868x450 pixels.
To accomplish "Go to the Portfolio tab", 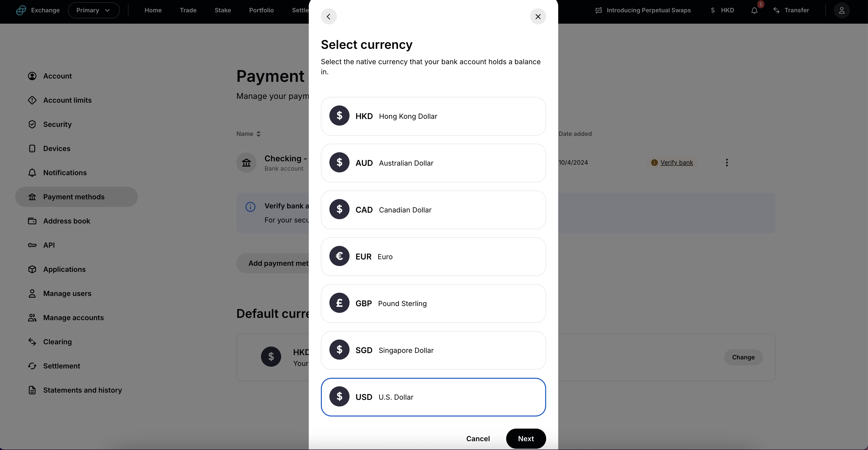I will pyautogui.click(x=262, y=10).
